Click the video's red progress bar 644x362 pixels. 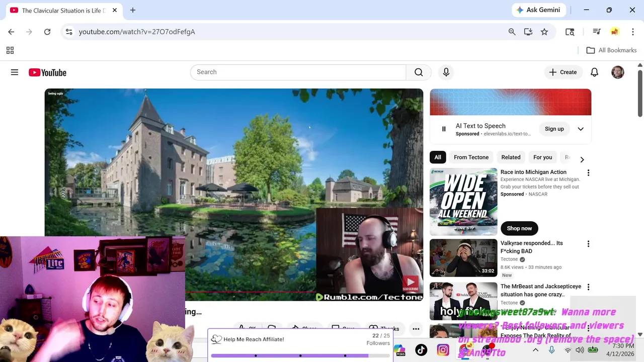[251, 292]
